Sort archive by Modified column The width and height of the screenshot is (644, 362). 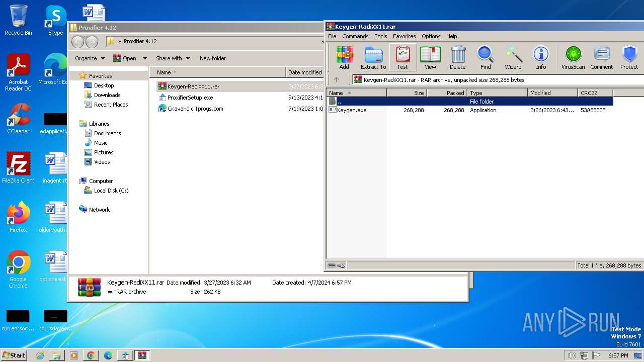[x=552, y=93]
